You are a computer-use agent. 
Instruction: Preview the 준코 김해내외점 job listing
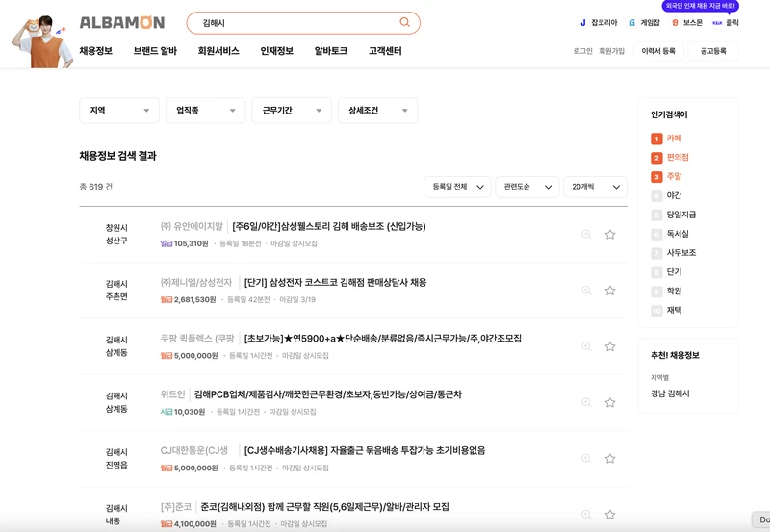point(586,515)
